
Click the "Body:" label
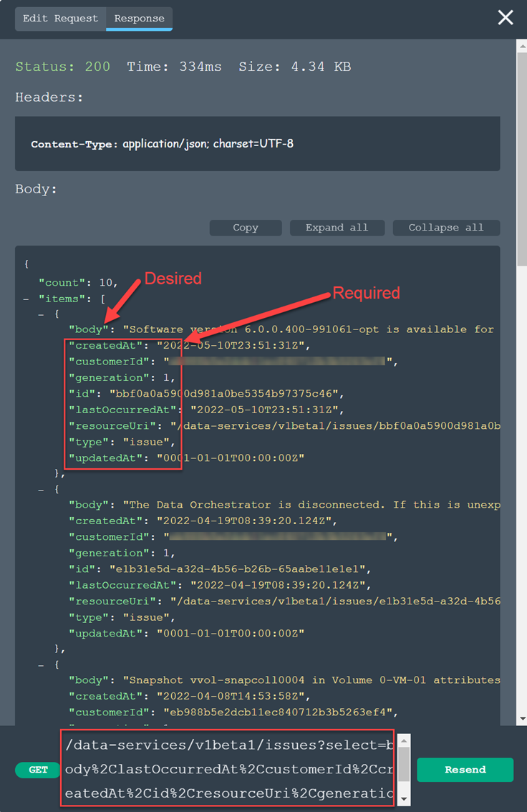(x=36, y=189)
